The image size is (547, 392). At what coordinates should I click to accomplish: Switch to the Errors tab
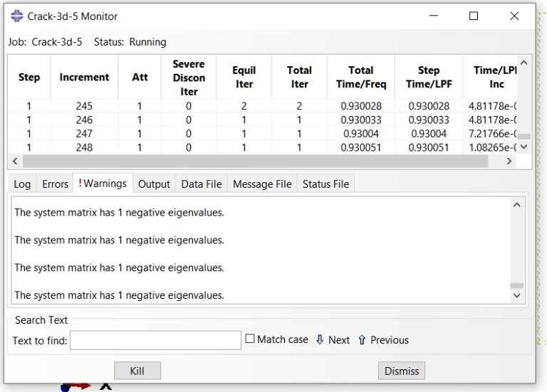55,184
